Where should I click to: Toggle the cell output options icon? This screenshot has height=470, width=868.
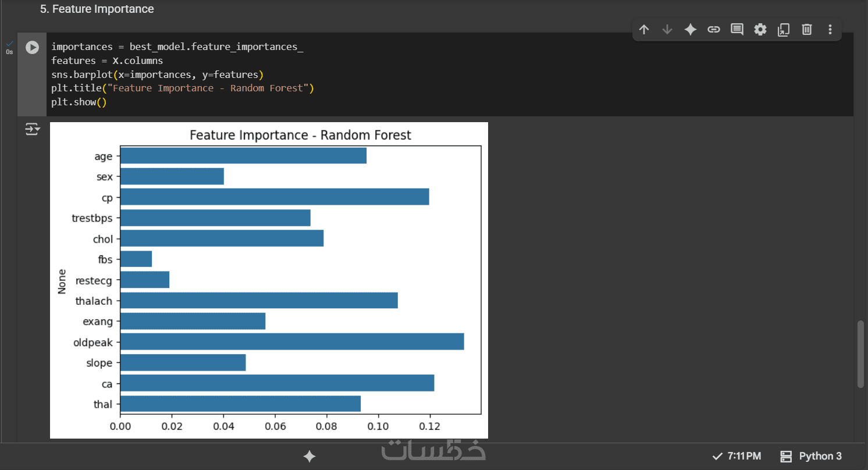click(x=32, y=129)
